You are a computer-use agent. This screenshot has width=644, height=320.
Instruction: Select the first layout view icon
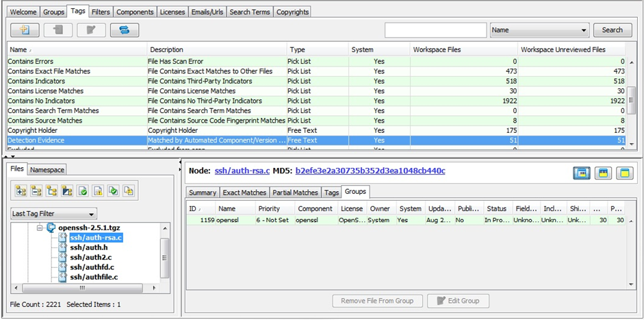tap(582, 173)
